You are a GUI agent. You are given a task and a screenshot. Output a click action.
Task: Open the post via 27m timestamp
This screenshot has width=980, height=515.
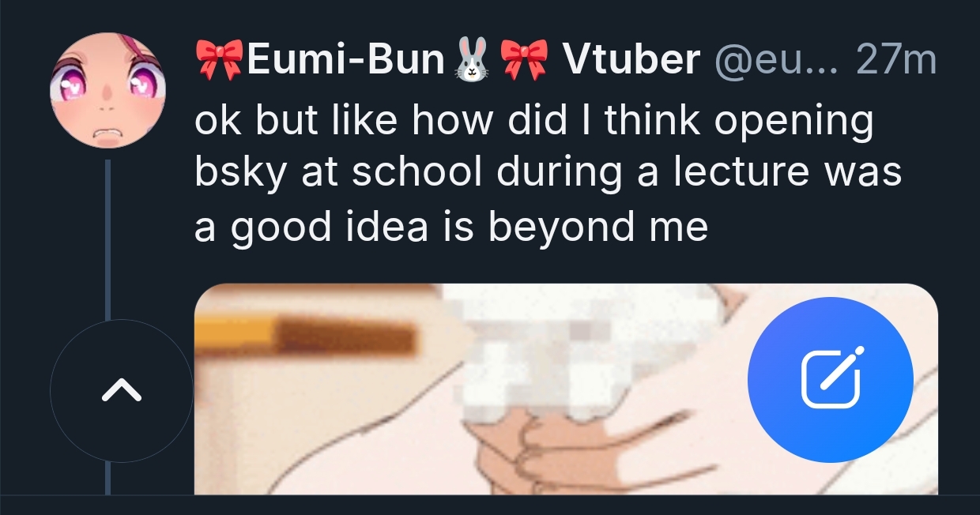point(896,60)
